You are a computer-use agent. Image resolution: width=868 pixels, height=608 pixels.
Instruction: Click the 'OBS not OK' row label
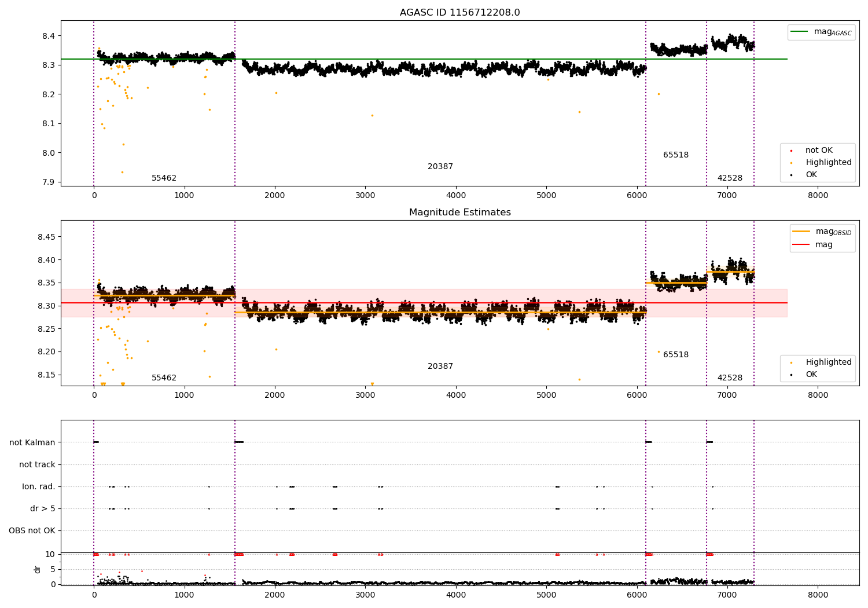tap(32, 531)
